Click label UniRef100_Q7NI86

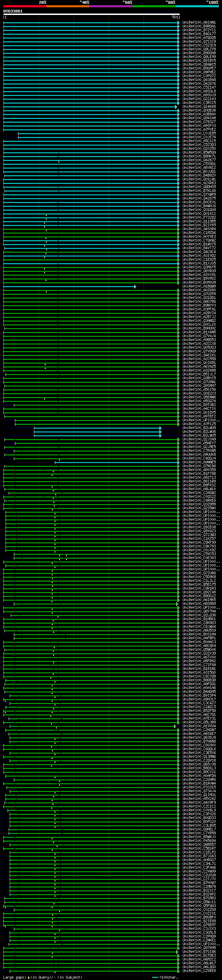[199, 465]
